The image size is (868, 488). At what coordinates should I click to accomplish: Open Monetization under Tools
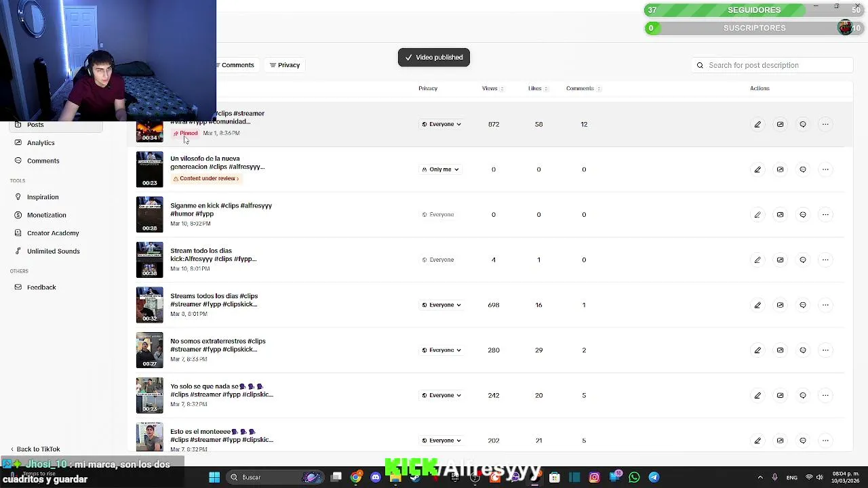[46, 216]
